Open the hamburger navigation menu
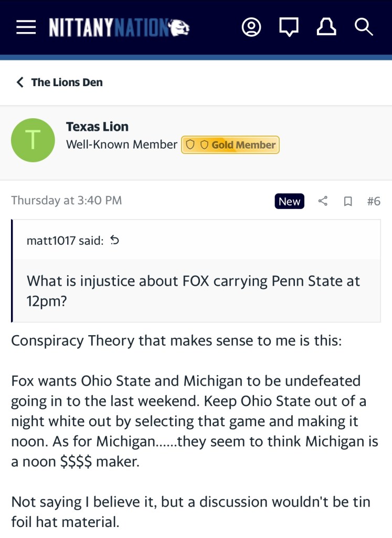This screenshot has height=538, width=392. pos(26,28)
